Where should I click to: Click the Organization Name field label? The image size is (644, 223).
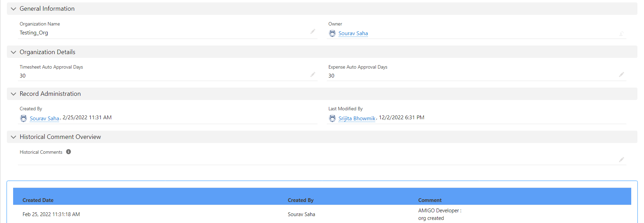tap(40, 24)
